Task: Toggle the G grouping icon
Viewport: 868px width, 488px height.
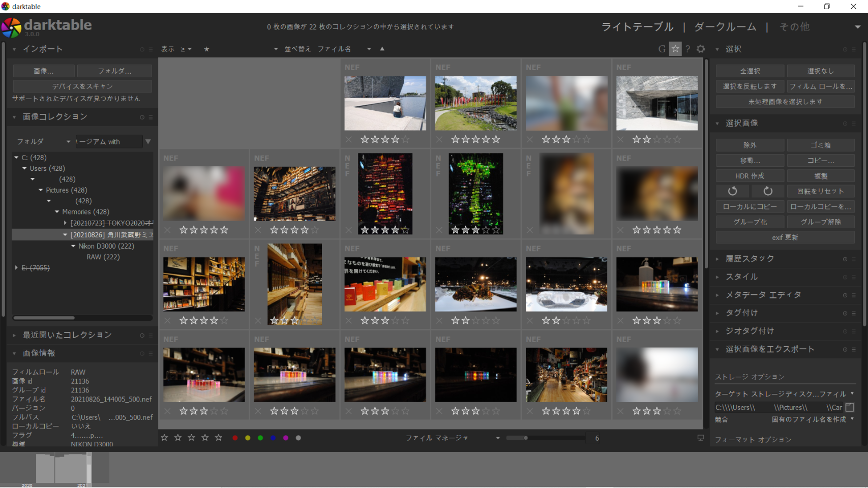Action: click(662, 49)
